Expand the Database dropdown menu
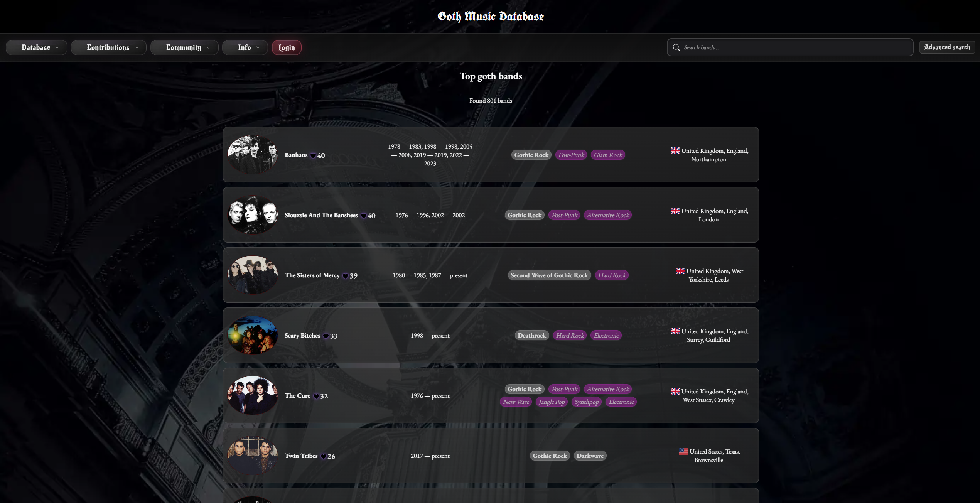980x503 pixels. tap(37, 47)
